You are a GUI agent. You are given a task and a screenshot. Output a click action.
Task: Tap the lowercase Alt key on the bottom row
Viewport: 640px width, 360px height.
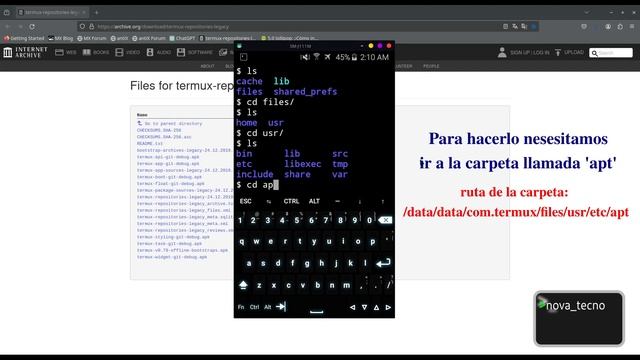tap(267, 307)
